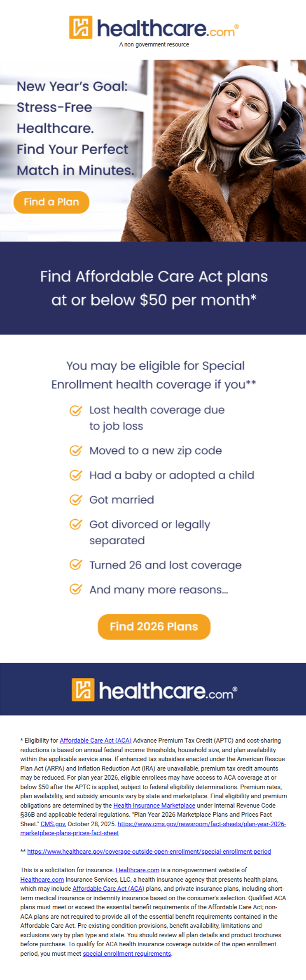Image resolution: width=306 pixels, height=980 pixels.
Task: Click checkmark icon beside Lost health coverage
Action: coord(75,410)
